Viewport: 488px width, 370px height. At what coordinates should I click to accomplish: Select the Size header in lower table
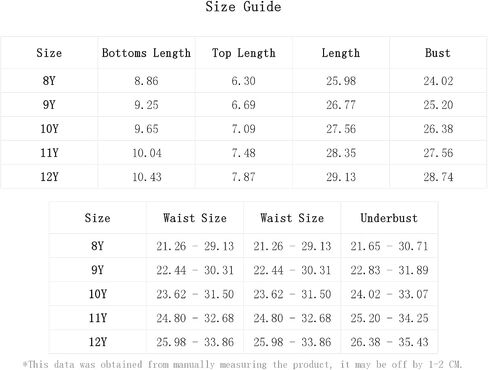pyautogui.click(x=97, y=218)
